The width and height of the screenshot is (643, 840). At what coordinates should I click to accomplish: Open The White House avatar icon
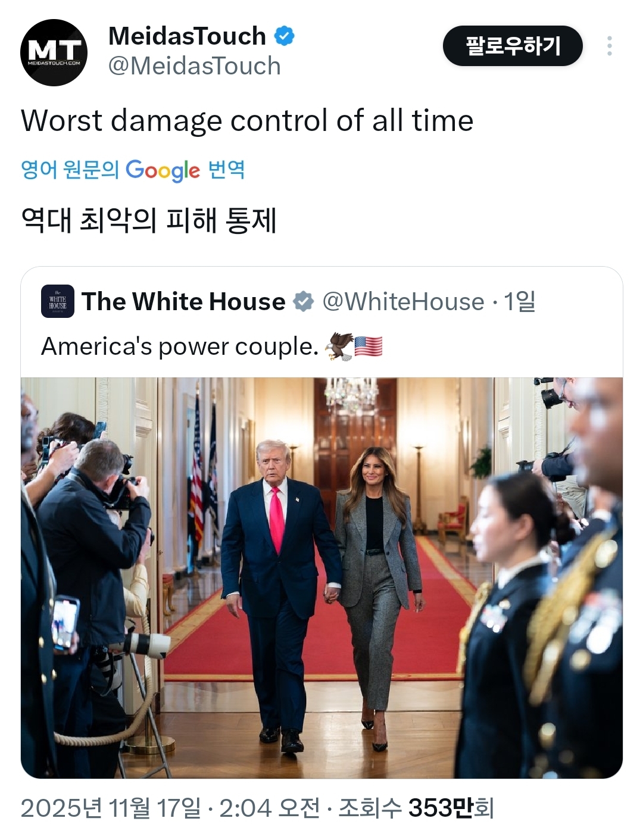[58, 301]
